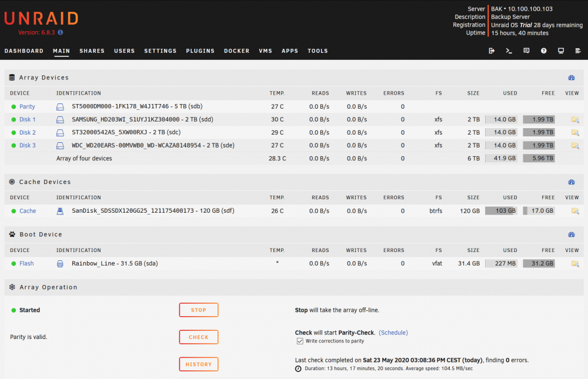Click Array total used 41.9 GB bar

501,158
